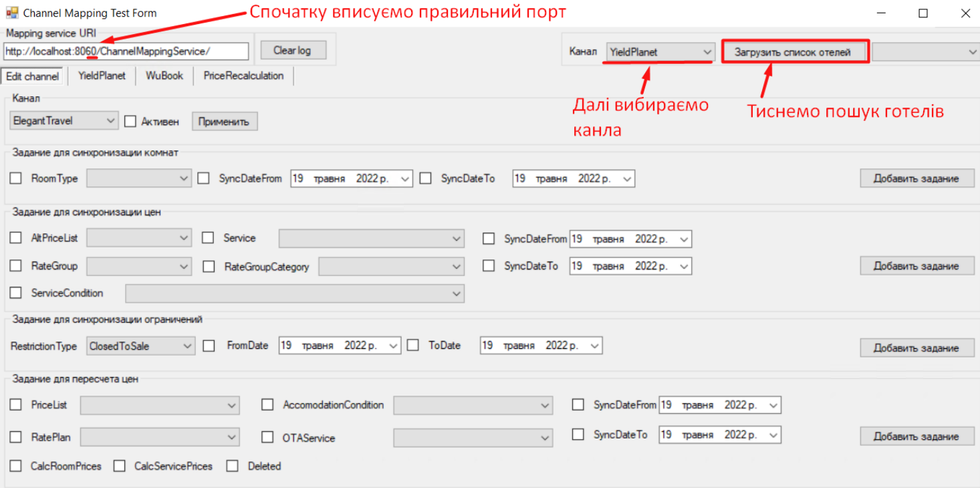The image size is (980, 488).
Task: Click Загрузить список отелей button
Action: pyautogui.click(x=795, y=51)
